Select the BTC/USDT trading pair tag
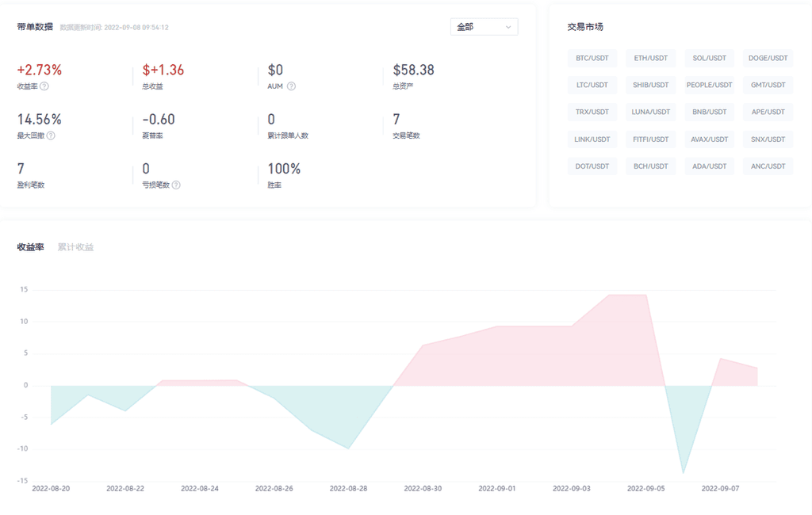The height and width of the screenshot is (515, 812). (x=592, y=58)
